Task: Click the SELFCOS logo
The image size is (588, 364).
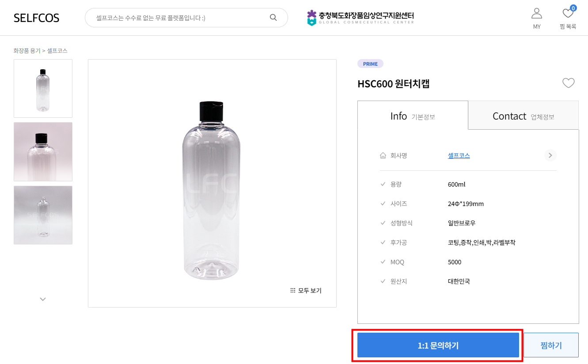Action: click(x=36, y=18)
